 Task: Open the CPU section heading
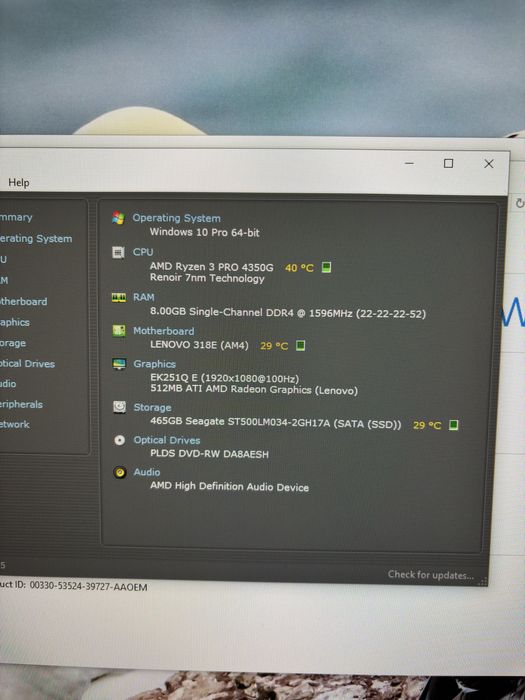[143, 252]
